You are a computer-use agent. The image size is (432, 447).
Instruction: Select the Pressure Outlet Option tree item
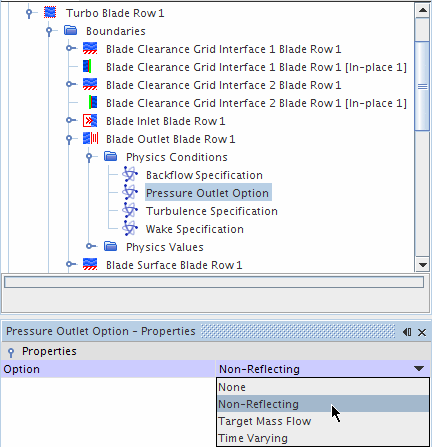point(208,193)
